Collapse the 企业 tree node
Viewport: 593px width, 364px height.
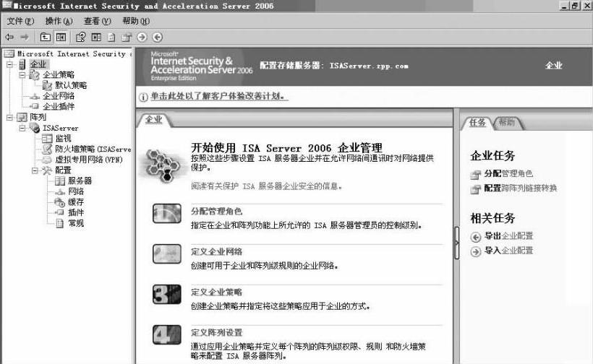[x=9, y=64]
